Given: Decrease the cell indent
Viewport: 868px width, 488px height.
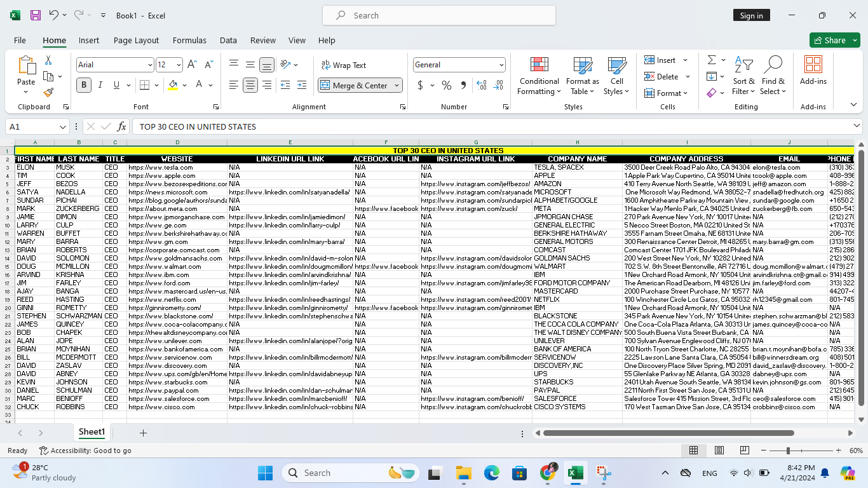Looking at the screenshot, I should click(x=285, y=85).
